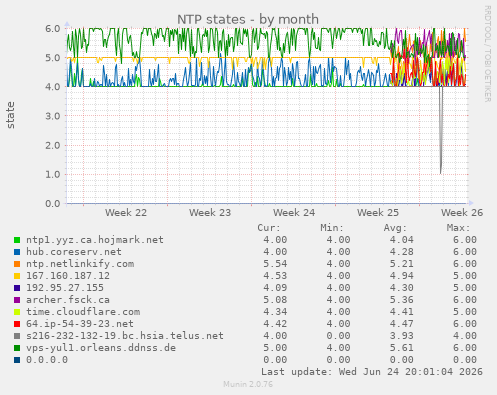Click Cur value 4.34 for time.cloudflare.com
This screenshot has width=497, height=395.
coord(275,312)
